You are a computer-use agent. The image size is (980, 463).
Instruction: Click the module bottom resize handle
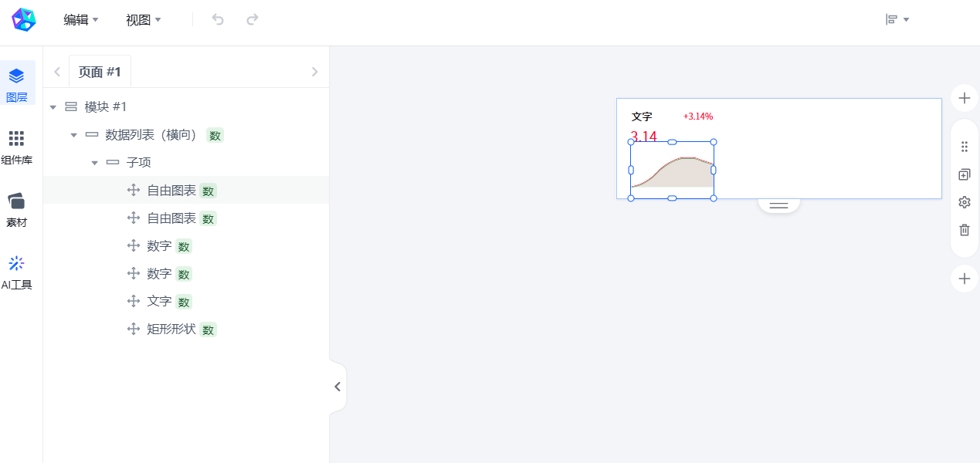[x=778, y=205]
